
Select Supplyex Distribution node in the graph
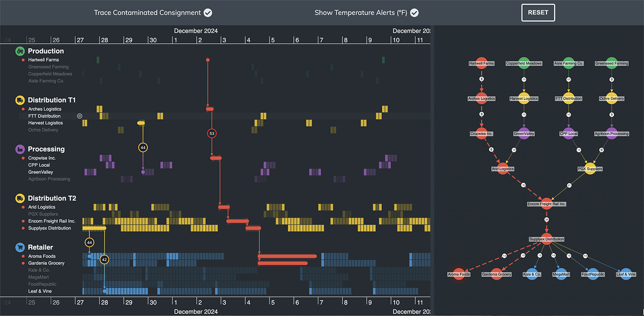547,239
